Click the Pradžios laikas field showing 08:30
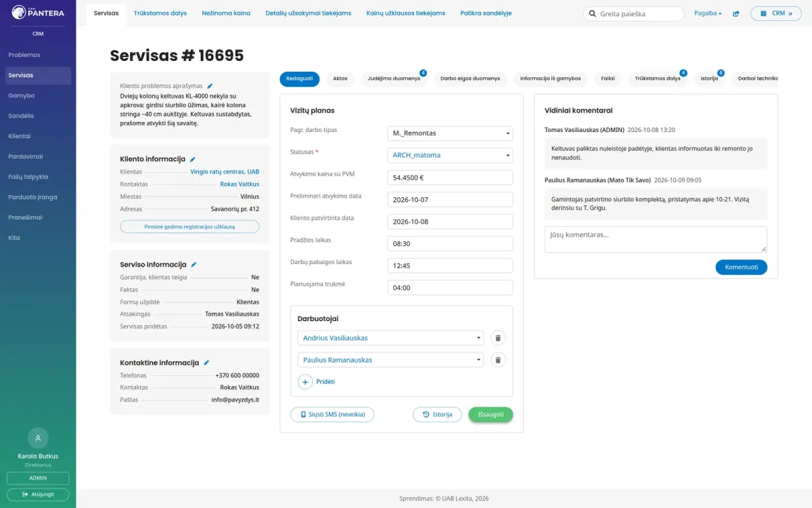This screenshot has width=812, height=508. tap(450, 244)
